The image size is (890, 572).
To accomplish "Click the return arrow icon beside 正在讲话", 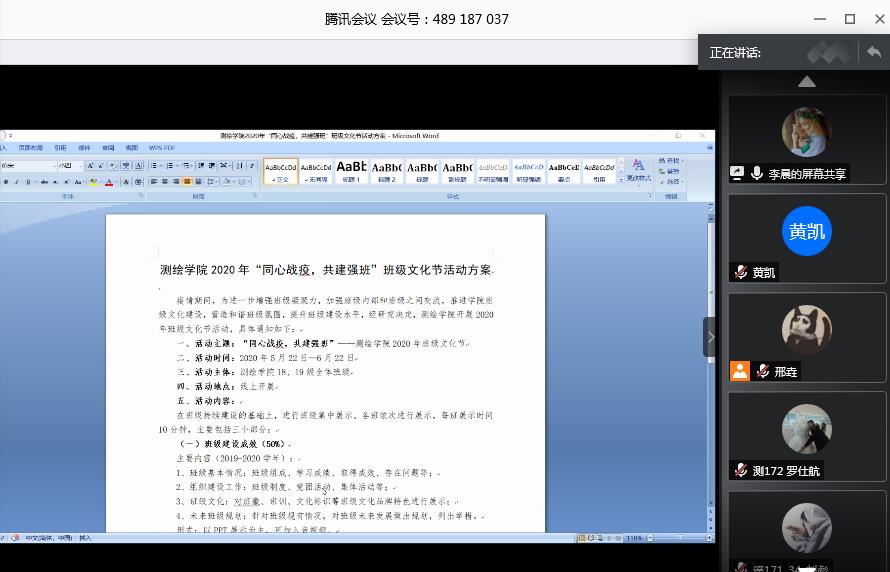I will coord(874,52).
